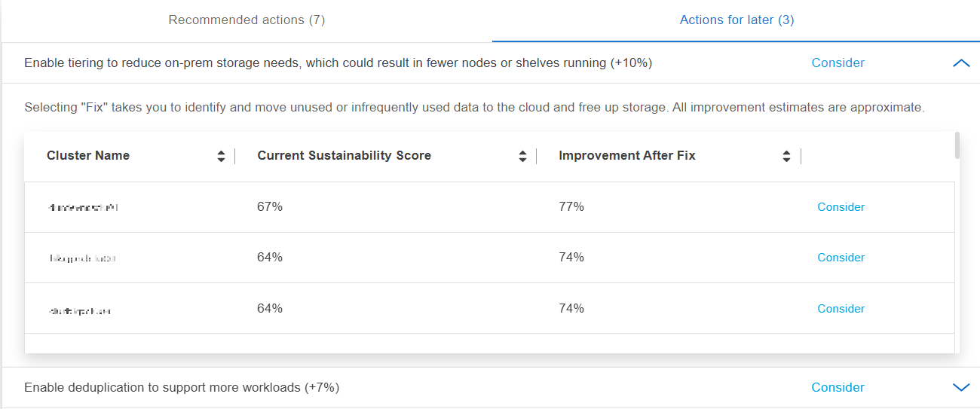Switch to Recommended actions (7) tab
980x409 pixels.
[247, 20]
